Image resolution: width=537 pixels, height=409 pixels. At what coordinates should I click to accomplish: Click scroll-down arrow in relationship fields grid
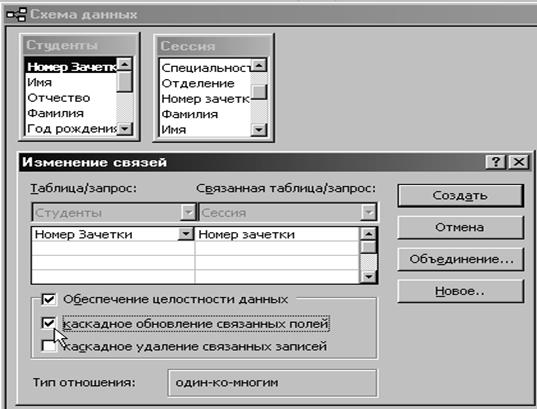click(369, 276)
